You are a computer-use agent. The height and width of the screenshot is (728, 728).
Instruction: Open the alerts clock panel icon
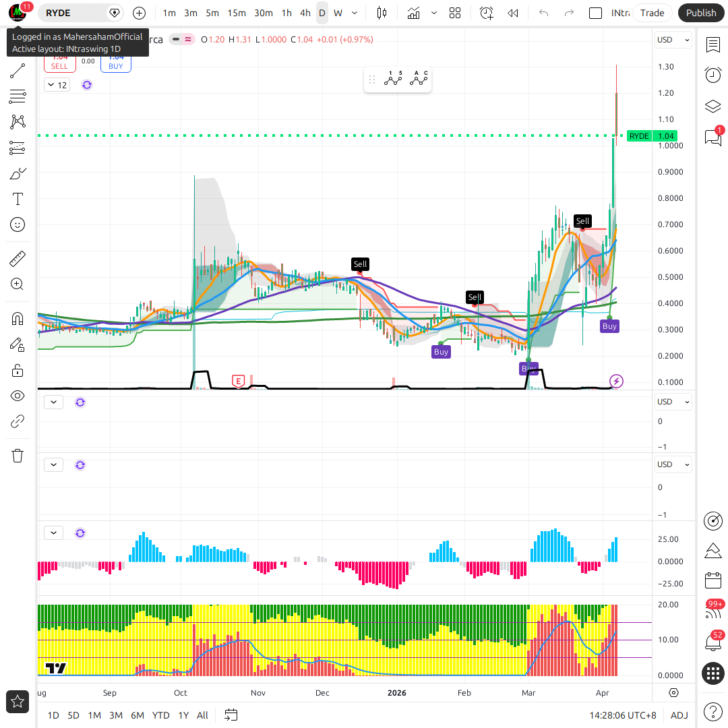pos(712,75)
